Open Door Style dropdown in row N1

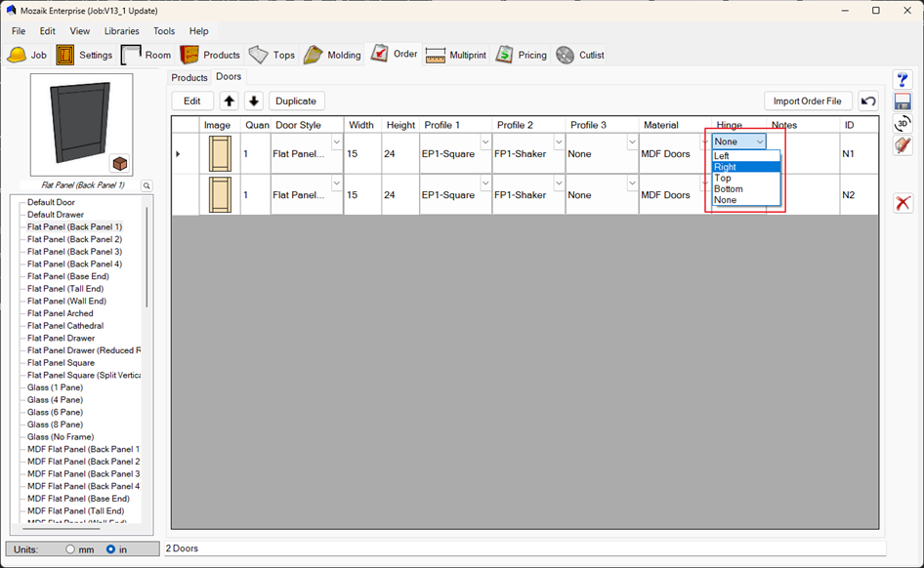pyautogui.click(x=336, y=142)
